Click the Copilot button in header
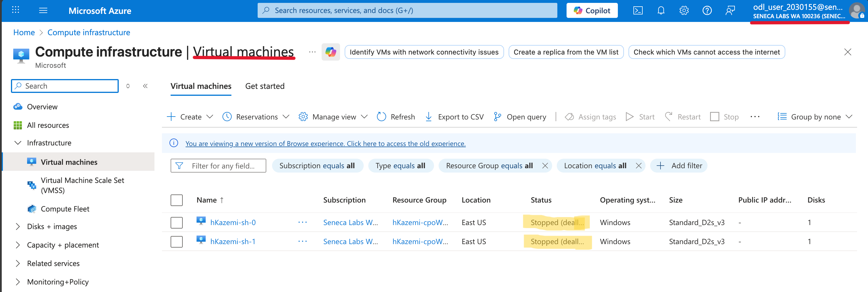This screenshot has width=868, height=292. click(x=592, y=10)
